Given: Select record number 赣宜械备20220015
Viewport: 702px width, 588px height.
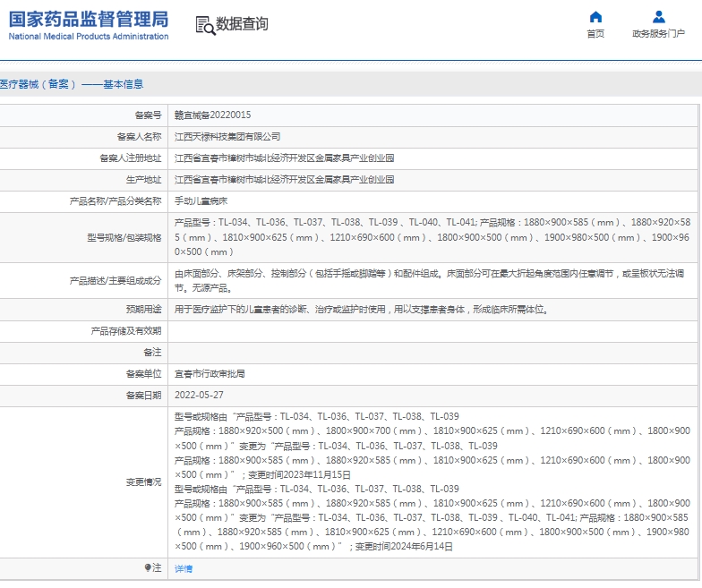Looking at the screenshot, I should (x=213, y=115).
